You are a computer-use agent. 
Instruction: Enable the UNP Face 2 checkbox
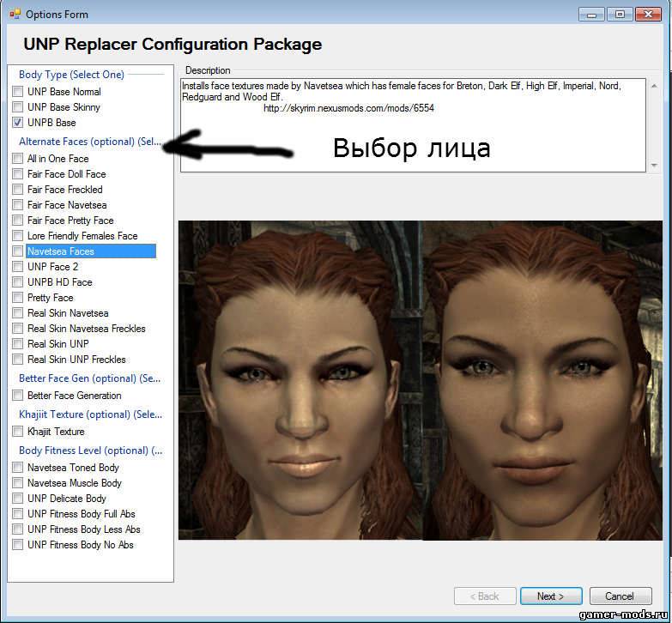(x=17, y=267)
